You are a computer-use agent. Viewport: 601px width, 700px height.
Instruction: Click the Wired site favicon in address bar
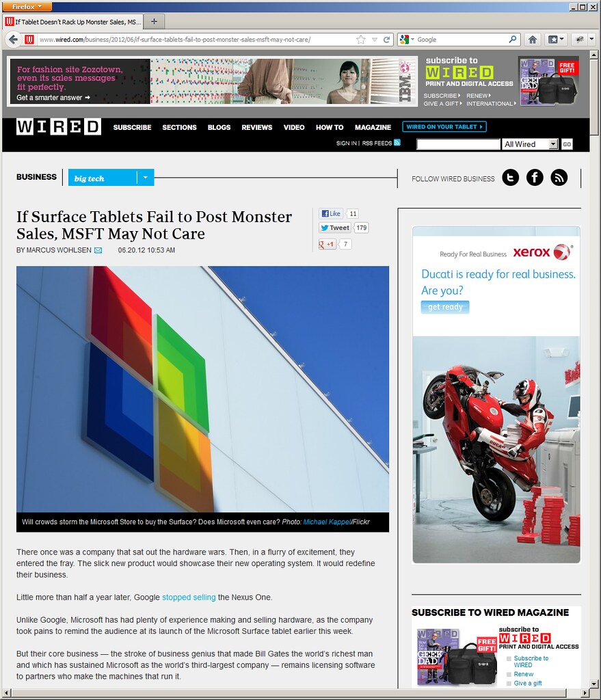(x=29, y=40)
